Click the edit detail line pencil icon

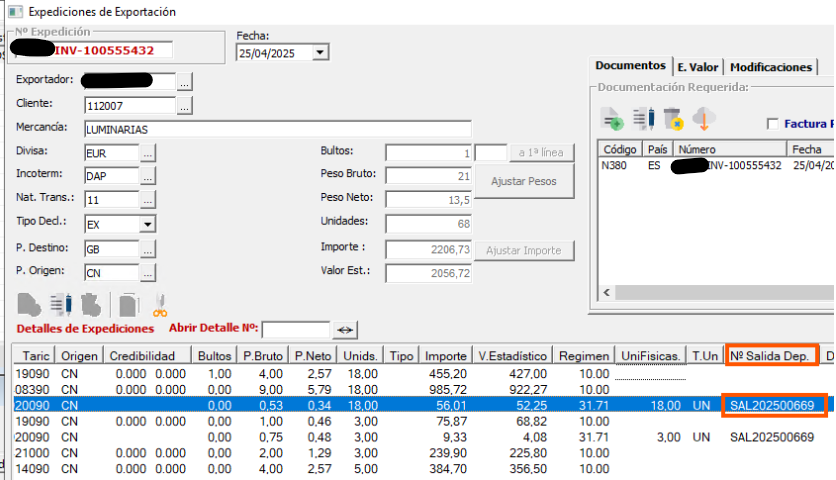pos(60,303)
